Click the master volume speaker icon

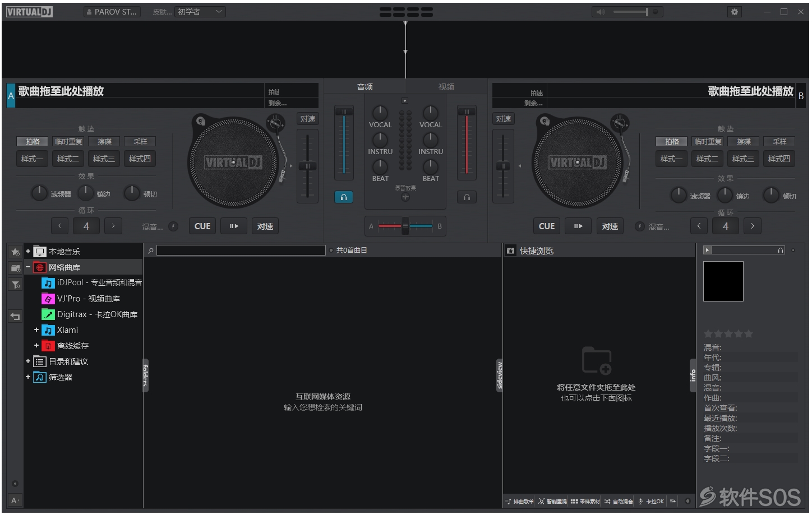pos(601,12)
